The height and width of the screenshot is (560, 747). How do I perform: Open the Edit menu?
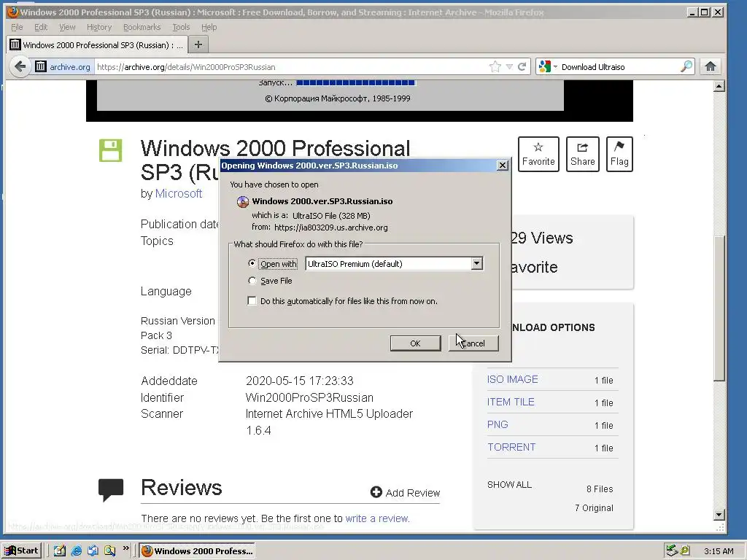tap(41, 27)
